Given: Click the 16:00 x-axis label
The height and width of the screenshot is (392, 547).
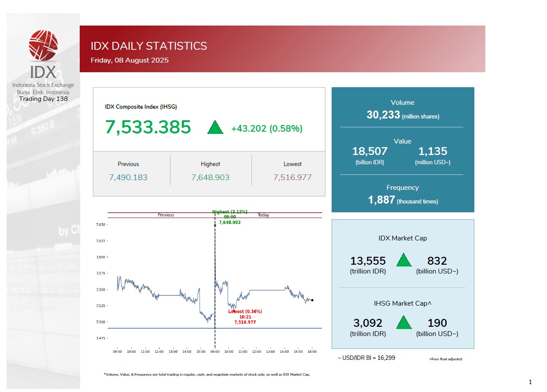Looking at the screenshot, I should click(312, 351).
